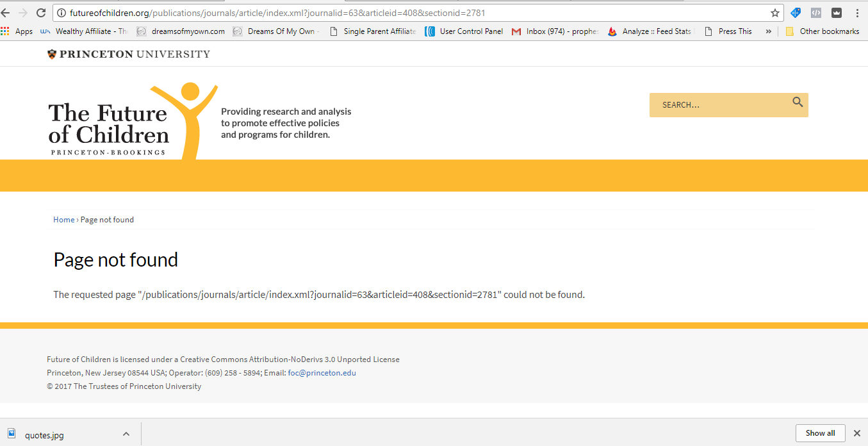Click the code brackets extension icon
Image resolution: width=868 pixels, height=446 pixels.
815,13
